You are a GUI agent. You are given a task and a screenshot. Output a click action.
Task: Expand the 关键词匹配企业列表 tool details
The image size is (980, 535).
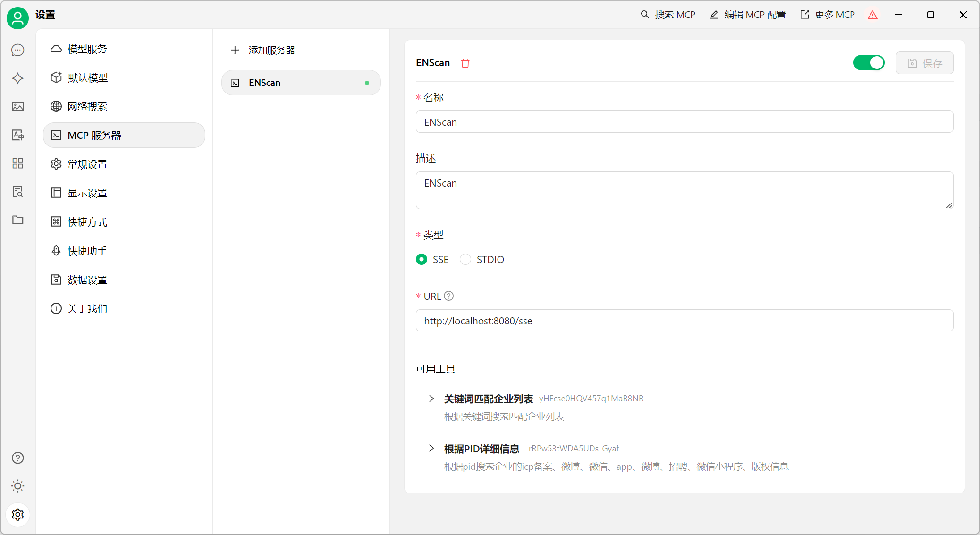(x=431, y=399)
